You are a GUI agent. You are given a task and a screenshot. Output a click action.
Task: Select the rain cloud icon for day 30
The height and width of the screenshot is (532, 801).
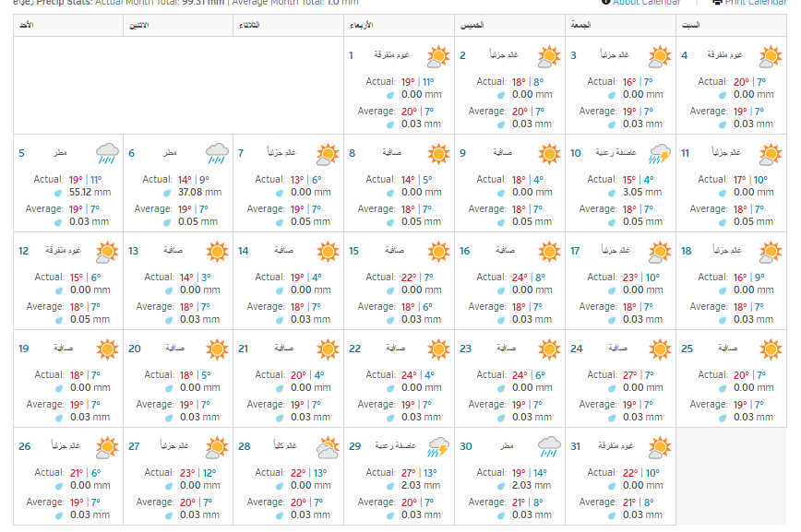pos(549,447)
